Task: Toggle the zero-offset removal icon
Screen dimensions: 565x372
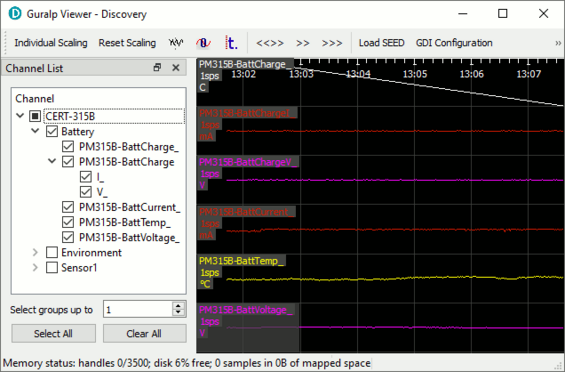Action: click(x=203, y=43)
